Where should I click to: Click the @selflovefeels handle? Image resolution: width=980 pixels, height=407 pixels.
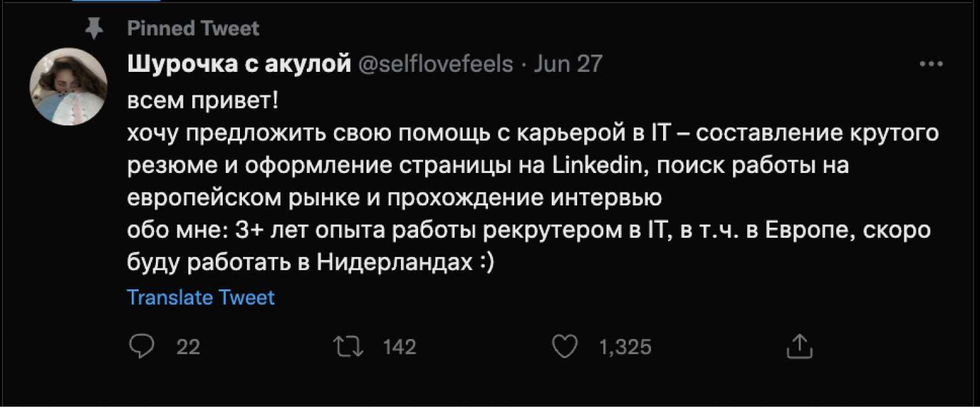pos(436,64)
